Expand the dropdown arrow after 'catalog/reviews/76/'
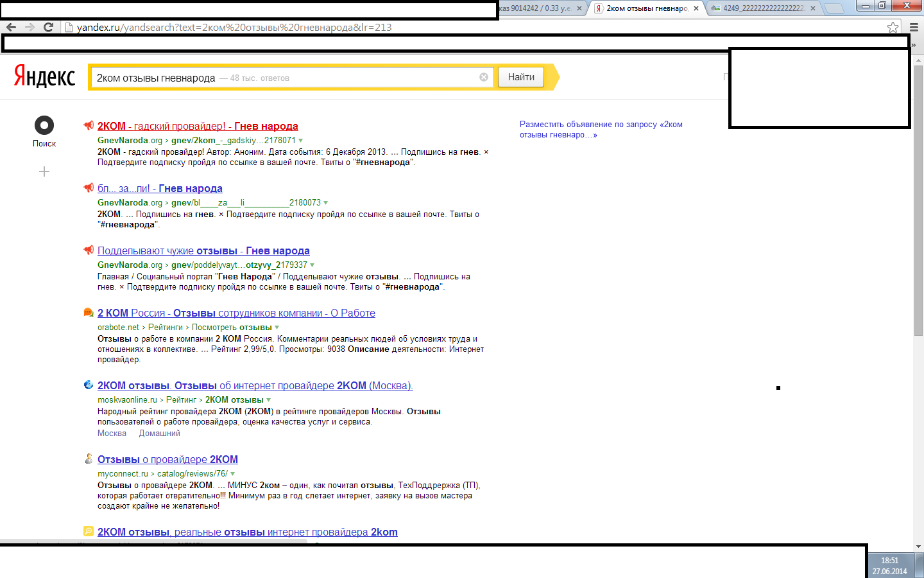The height and width of the screenshot is (578, 924). pos(233,474)
